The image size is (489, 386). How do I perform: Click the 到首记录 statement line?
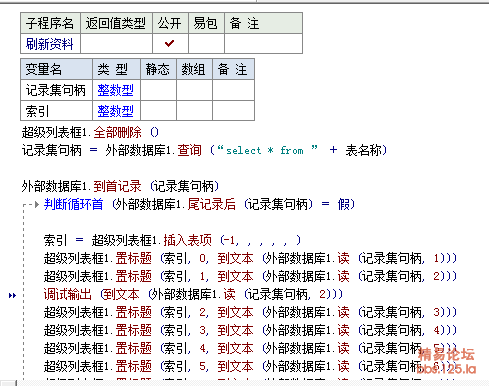click(x=120, y=186)
